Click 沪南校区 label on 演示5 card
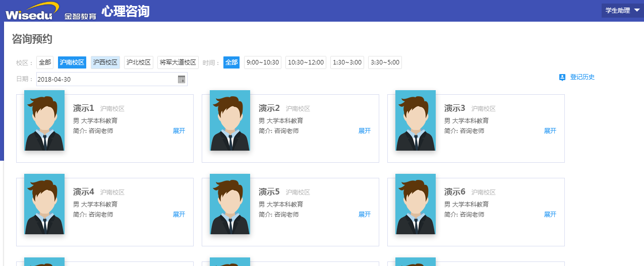The width and height of the screenshot is (644, 266). (x=298, y=192)
